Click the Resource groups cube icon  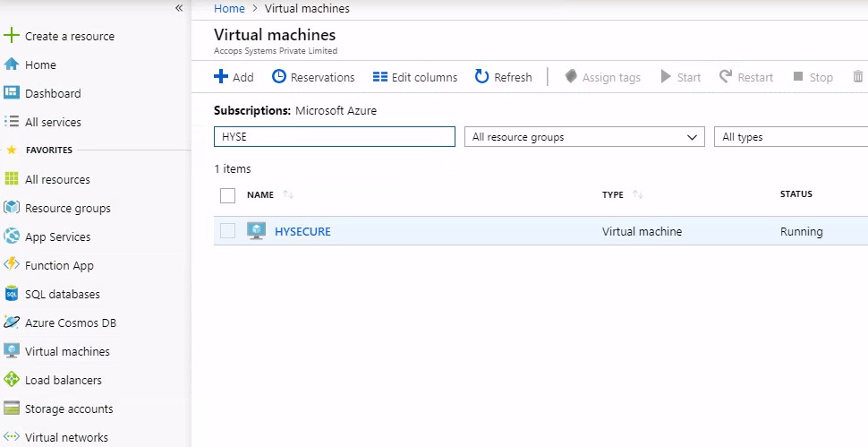[11, 208]
